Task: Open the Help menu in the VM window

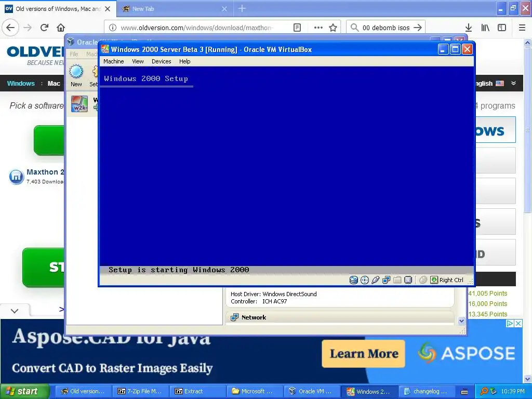Action: pyautogui.click(x=184, y=61)
